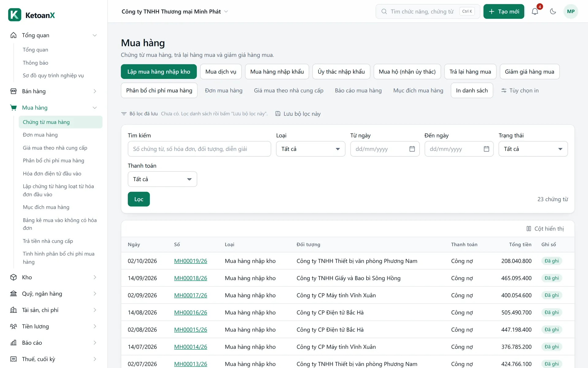Open Đơn mua hàng in sidebar
The image size is (588, 368).
coord(40,135)
